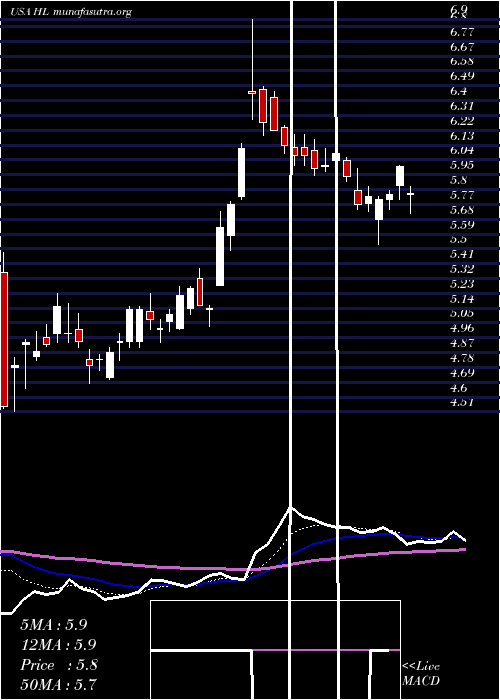Click the Price : 5.8 label
Screen dimensions: 500x700
[x=58, y=665]
